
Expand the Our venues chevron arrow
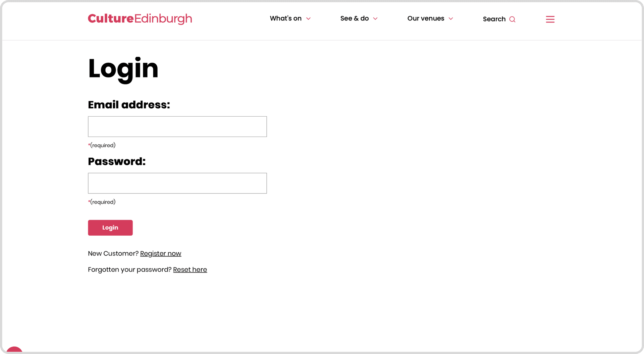pyautogui.click(x=451, y=19)
